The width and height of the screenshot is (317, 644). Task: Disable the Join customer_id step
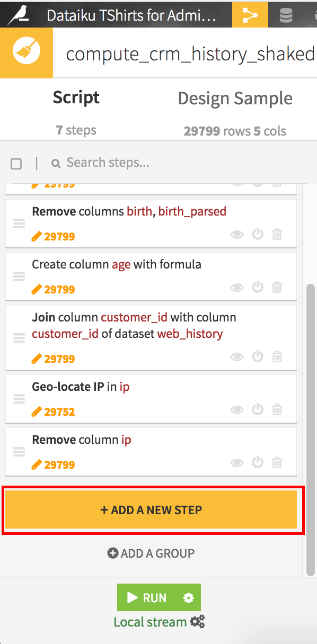(x=258, y=356)
